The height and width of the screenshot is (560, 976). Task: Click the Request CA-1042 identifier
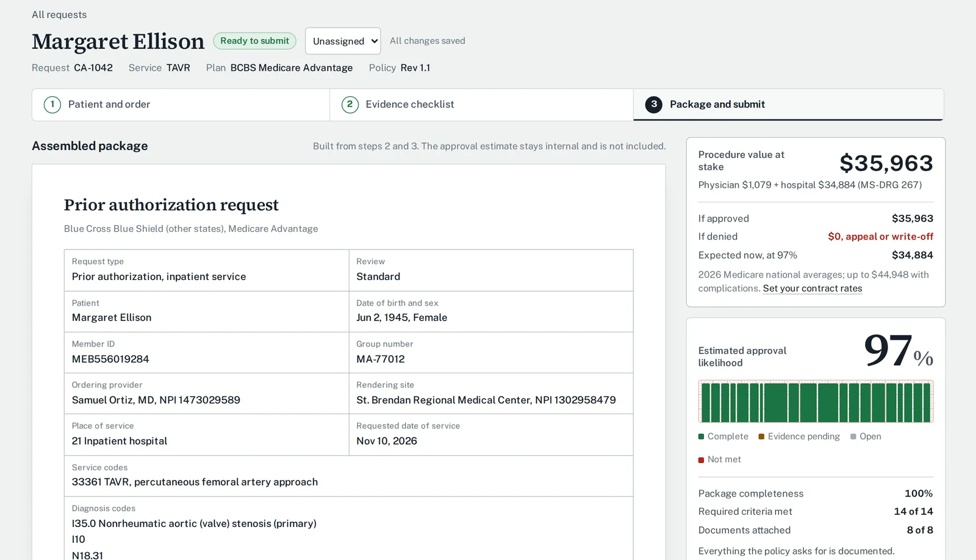coord(72,68)
